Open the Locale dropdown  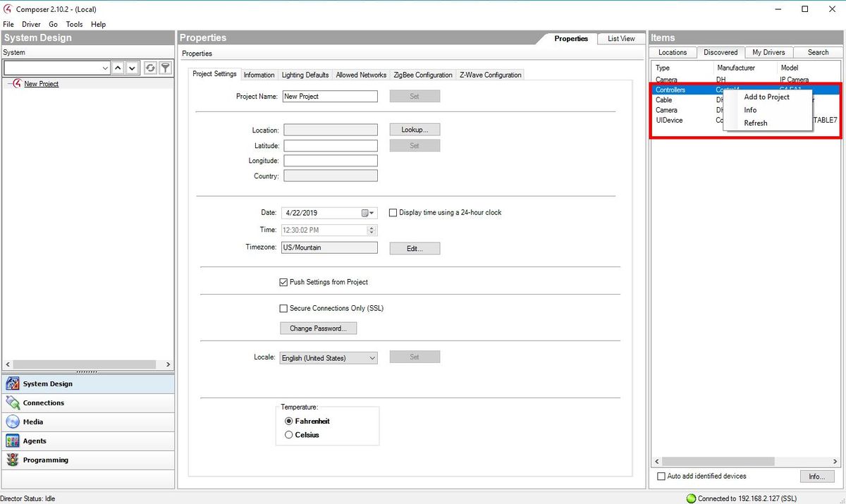tap(372, 358)
